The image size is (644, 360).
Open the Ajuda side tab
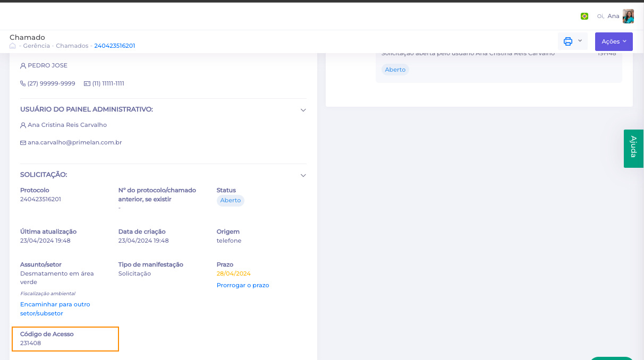(x=633, y=148)
